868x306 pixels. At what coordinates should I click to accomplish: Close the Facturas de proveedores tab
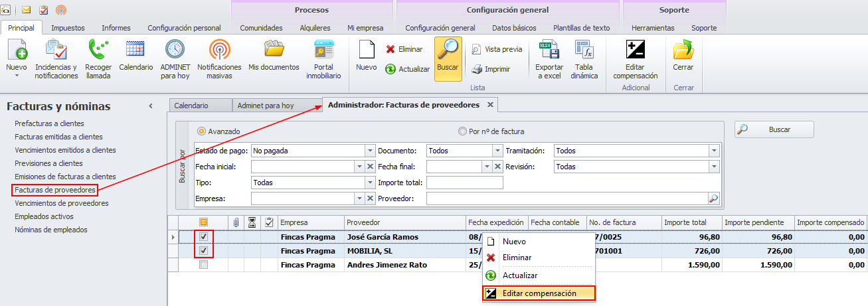pos(490,105)
